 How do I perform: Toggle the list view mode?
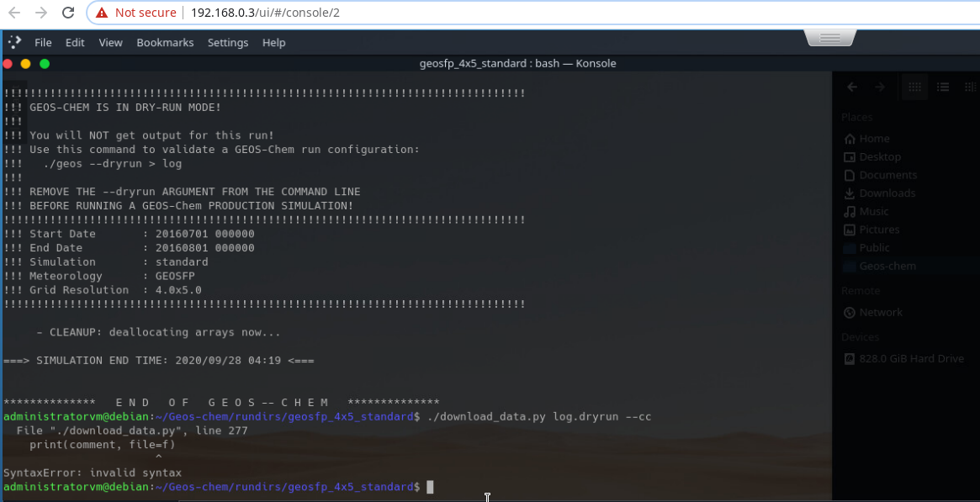click(x=943, y=87)
